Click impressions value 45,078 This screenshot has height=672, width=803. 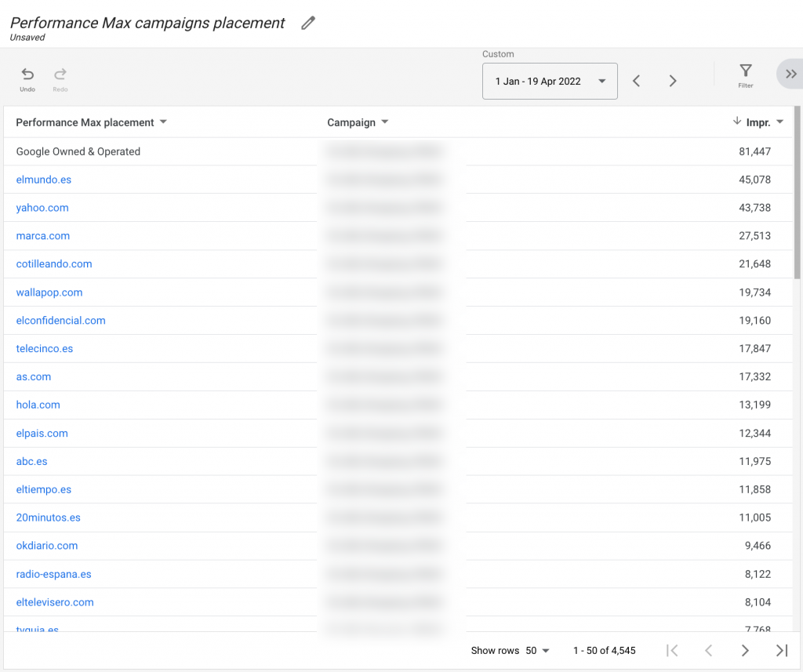click(x=754, y=180)
